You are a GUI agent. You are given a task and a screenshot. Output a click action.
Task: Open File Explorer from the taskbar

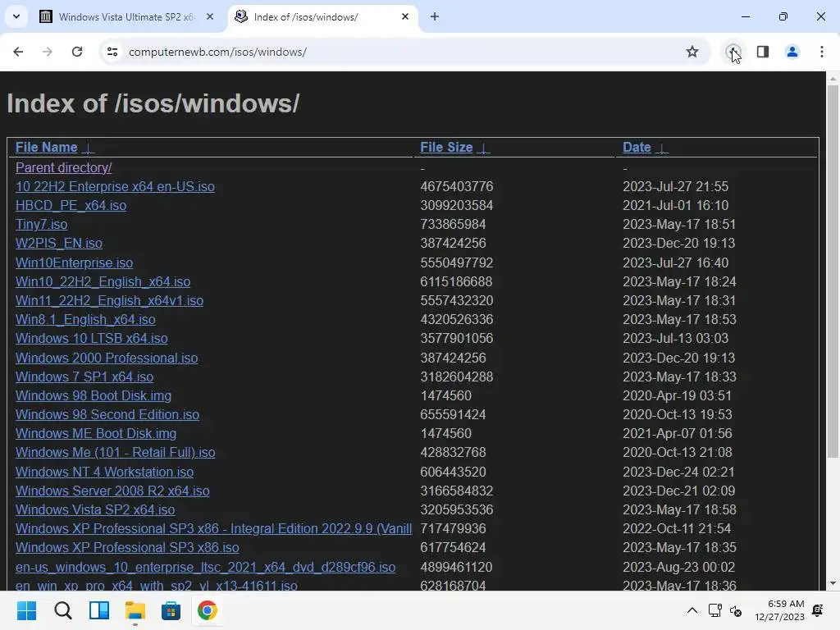point(135,610)
